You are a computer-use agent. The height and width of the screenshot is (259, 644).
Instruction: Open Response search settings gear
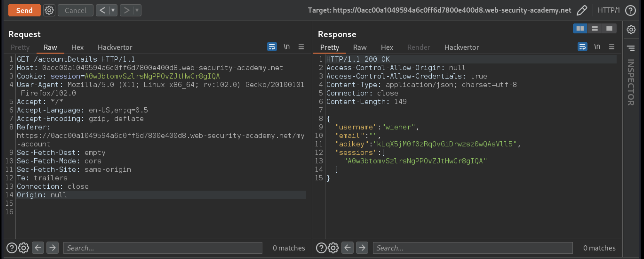[333, 248]
